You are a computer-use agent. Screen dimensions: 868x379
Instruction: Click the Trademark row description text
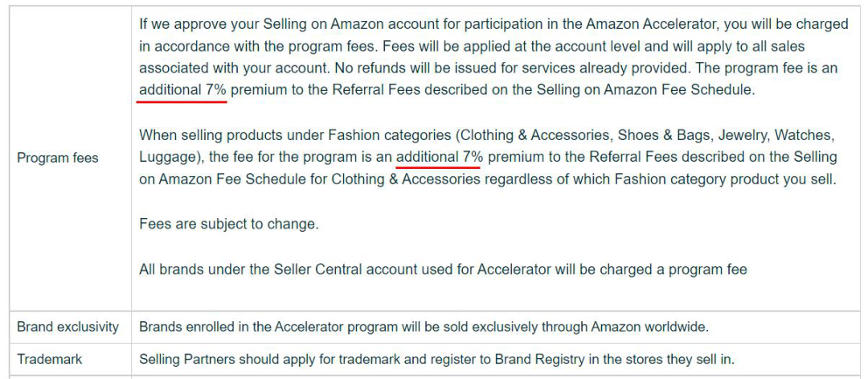[x=436, y=359]
